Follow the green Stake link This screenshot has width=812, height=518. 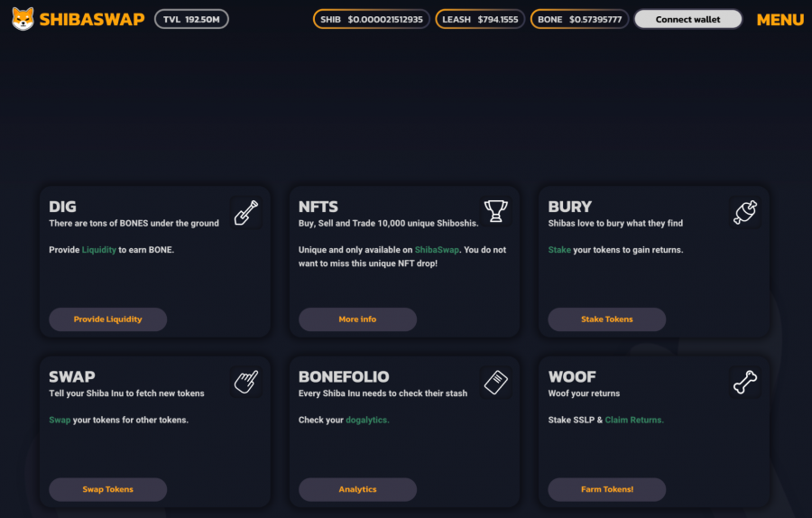(559, 250)
